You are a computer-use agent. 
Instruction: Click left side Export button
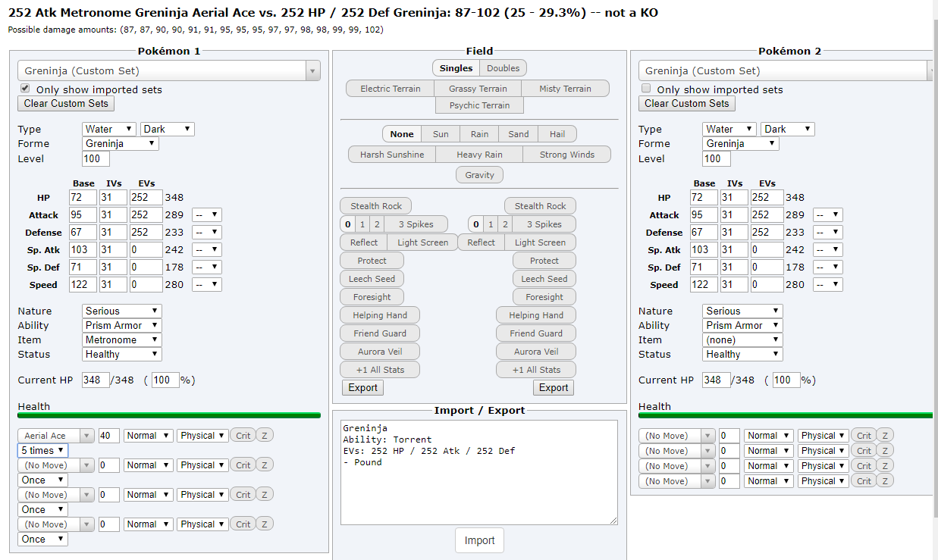pos(363,387)
